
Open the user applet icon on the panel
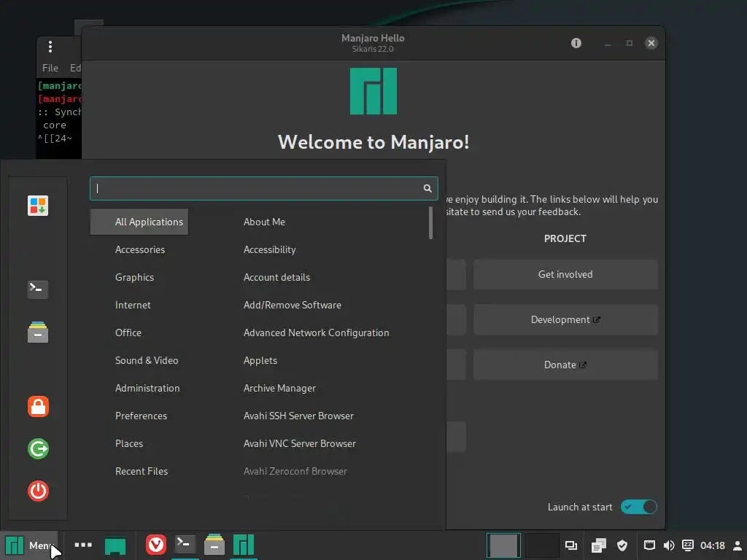(737, 545)
